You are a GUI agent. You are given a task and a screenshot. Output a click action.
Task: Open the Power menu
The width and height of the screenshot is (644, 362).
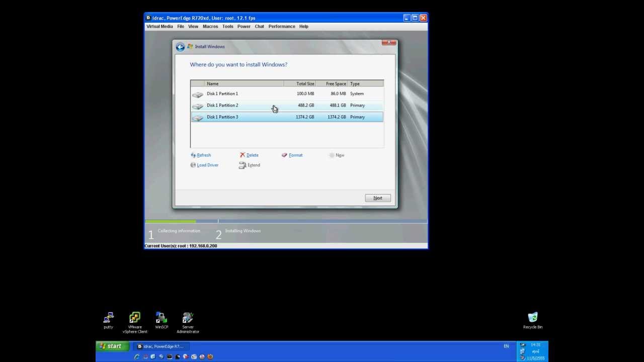click(x=244, y=26)
